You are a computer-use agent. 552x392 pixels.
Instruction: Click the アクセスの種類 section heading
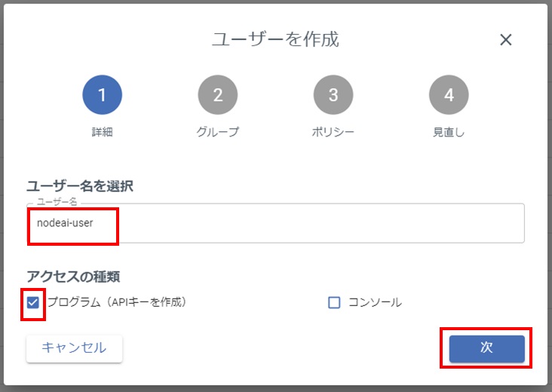point(73,277)
